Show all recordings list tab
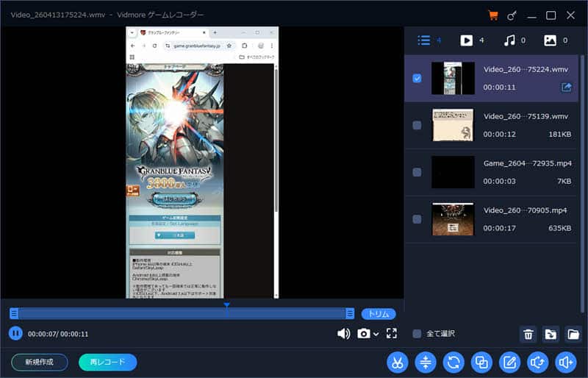Image resolution: width=588 pixels, height=378 pixels. click(424, 40)
